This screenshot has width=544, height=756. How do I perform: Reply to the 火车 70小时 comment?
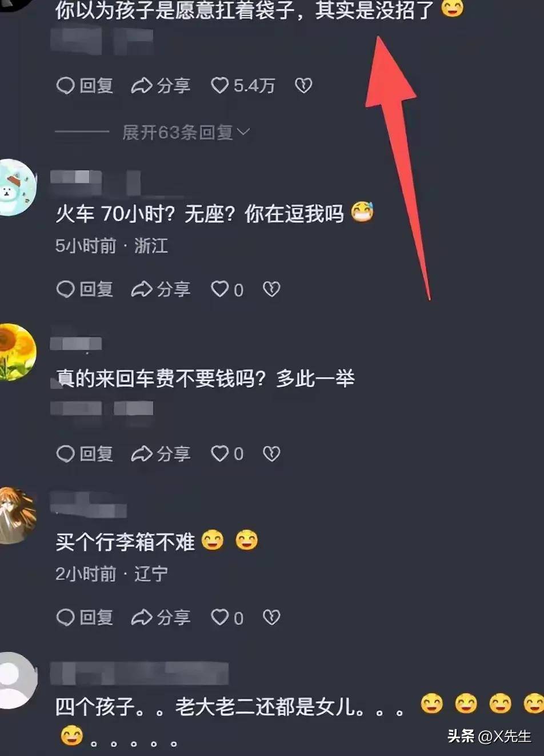click(85, 289)
